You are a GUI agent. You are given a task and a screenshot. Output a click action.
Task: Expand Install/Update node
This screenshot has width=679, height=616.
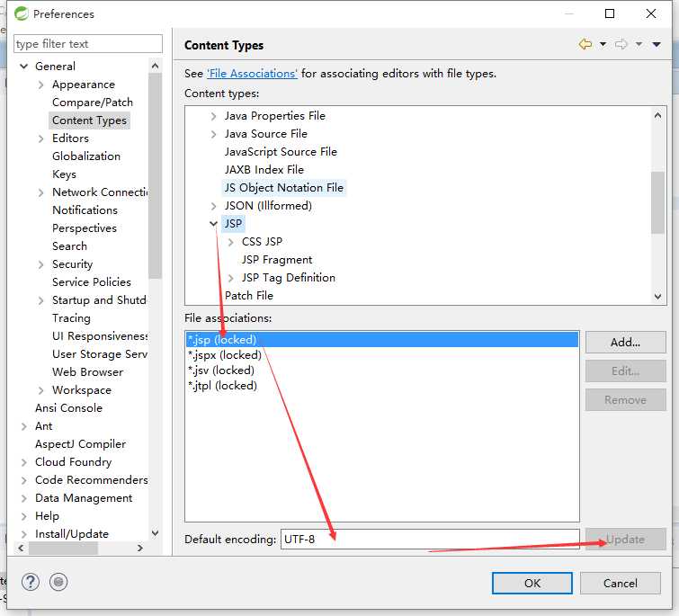(x=24, y=534)
